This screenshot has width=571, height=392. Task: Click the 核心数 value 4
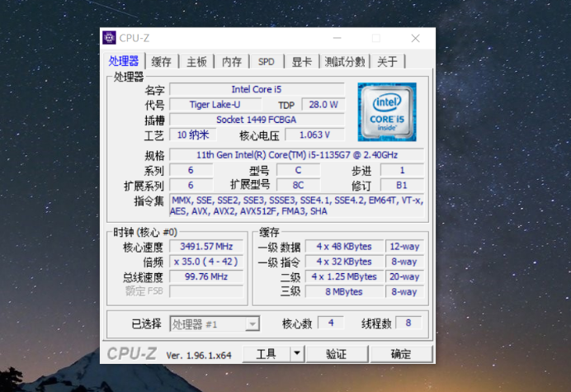[x=331, y=323]
